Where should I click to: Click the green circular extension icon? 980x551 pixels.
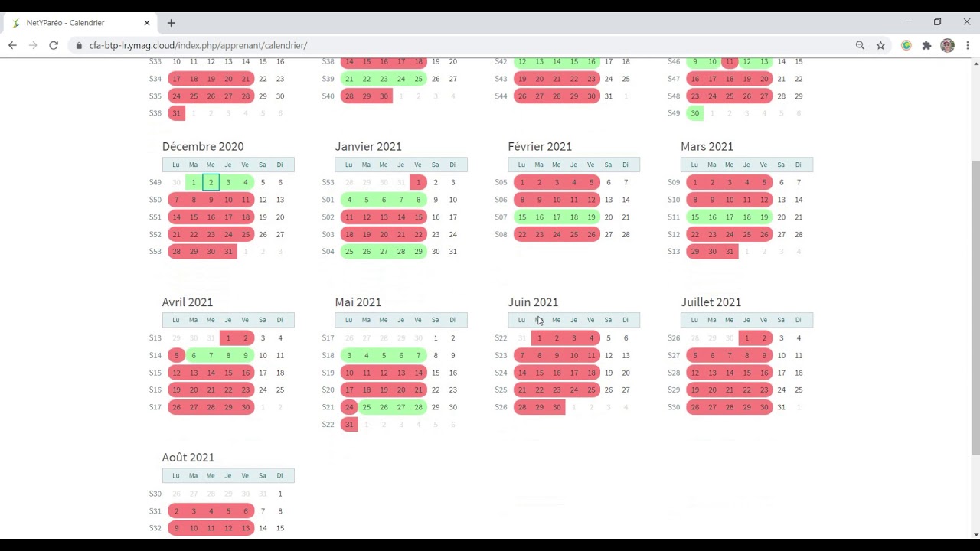pyautogui.click(x=906, y=46)
